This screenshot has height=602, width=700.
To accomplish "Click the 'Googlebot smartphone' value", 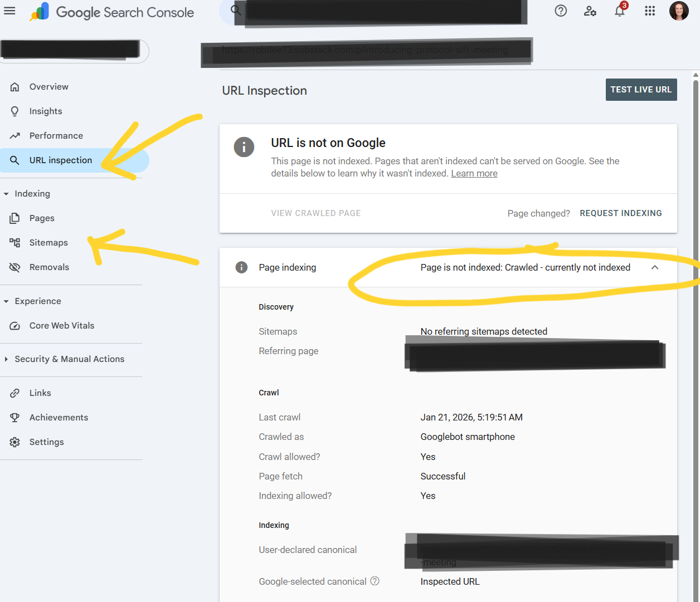I will pos(468,437).
